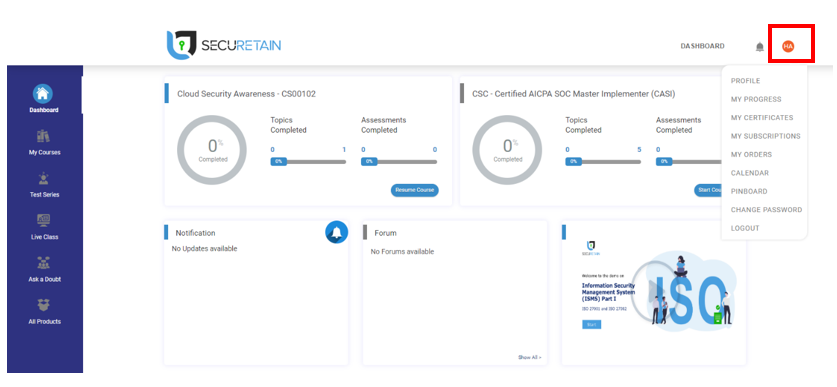Click the Cloud Security Topics Completed progress bar

[x=308, y=161]
